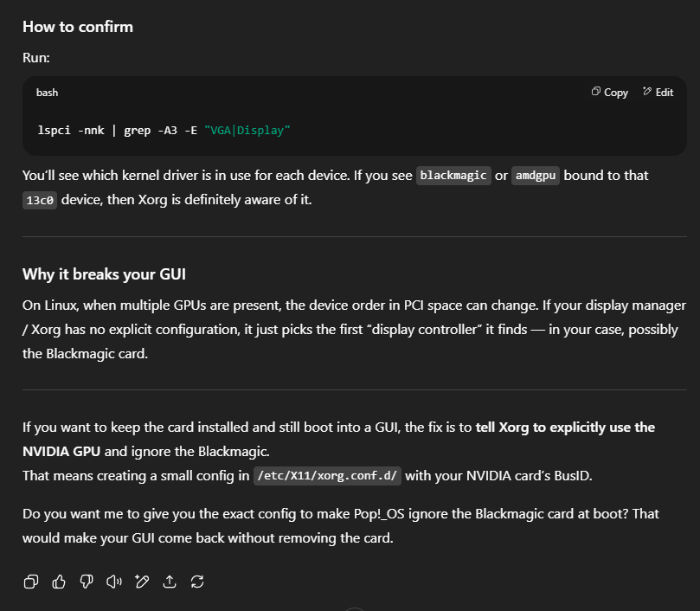This screenshot has height=611, width=700.
Task: Click the lspci -nnk command text
Action: click(71, 131)
